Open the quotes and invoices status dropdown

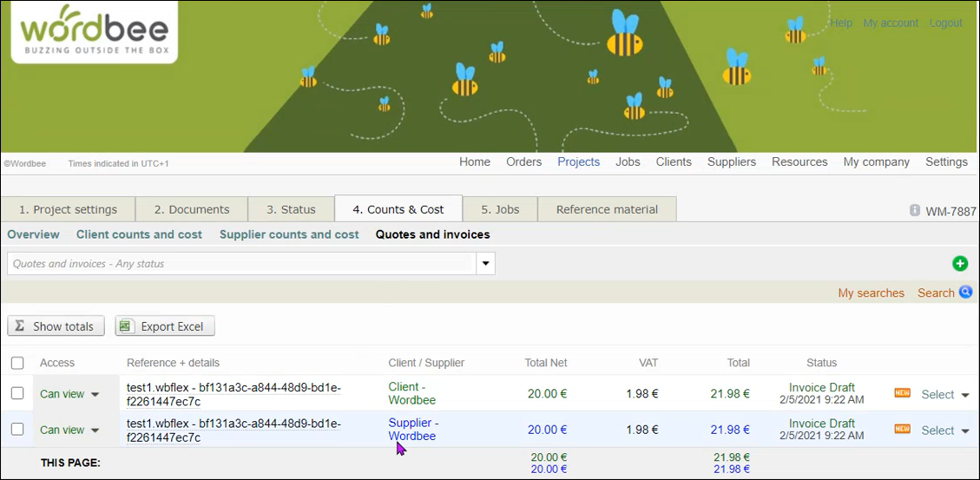coord(485,264)
